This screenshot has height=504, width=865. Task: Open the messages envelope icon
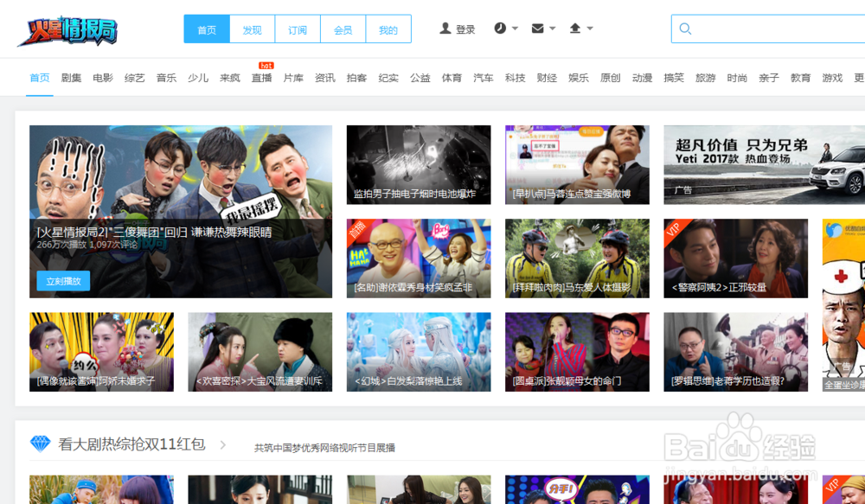pyautogui.click(x=537, y=29)
